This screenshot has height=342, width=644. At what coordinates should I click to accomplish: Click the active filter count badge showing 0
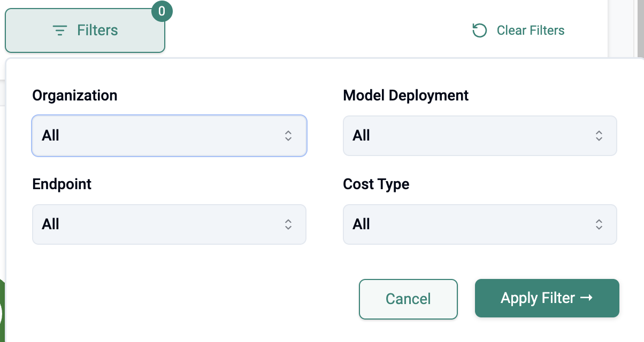tap(162, 11)
